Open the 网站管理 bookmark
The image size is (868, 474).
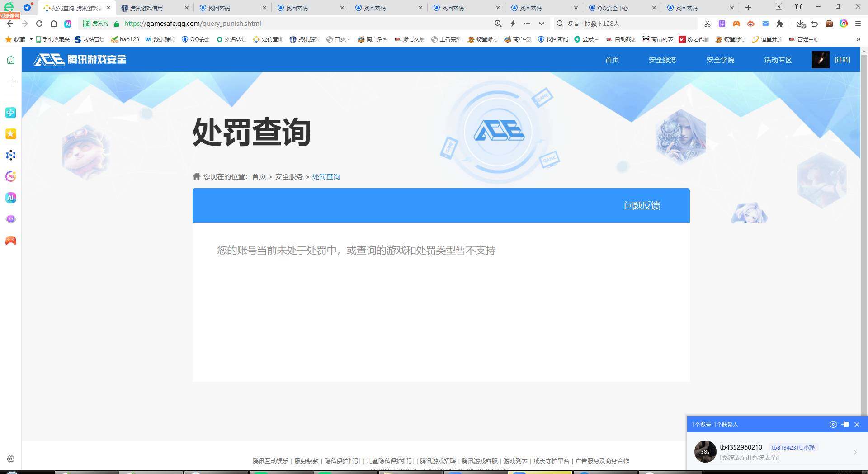pos(89,39)
